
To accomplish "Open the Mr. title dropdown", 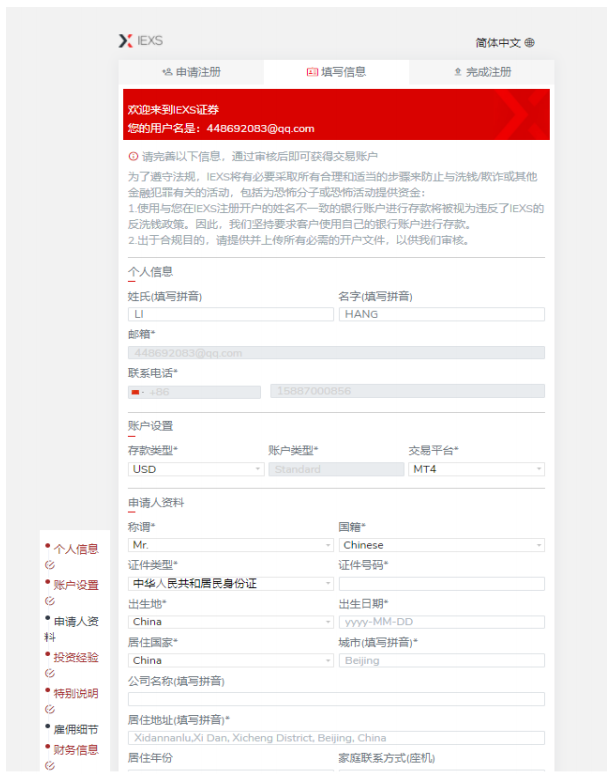I will tap(231, 545).
